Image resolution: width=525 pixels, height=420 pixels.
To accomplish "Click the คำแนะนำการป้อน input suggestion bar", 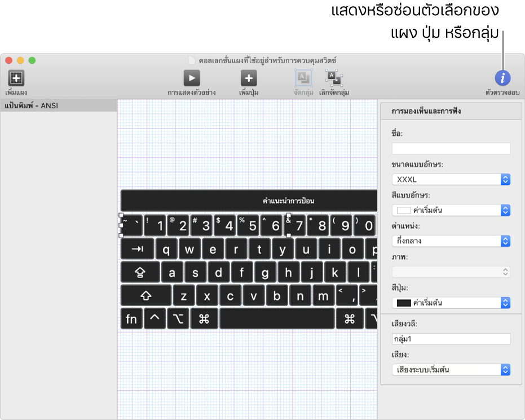I will 249,201.
